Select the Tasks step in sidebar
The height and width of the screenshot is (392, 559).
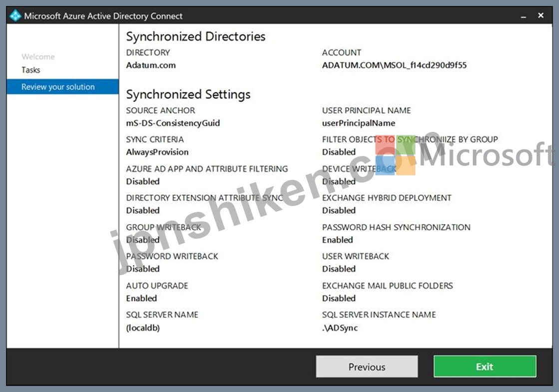click(30, 70)
